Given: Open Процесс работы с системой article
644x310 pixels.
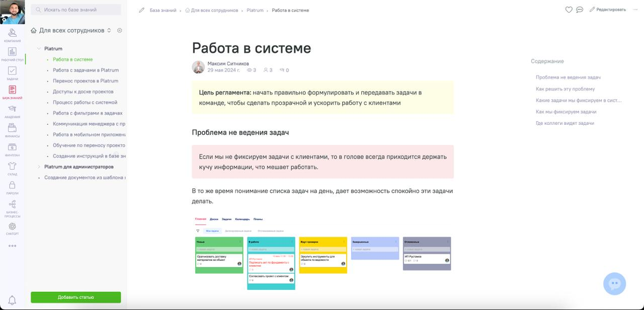Looking at the screenshot, I should tap(85, 102).
